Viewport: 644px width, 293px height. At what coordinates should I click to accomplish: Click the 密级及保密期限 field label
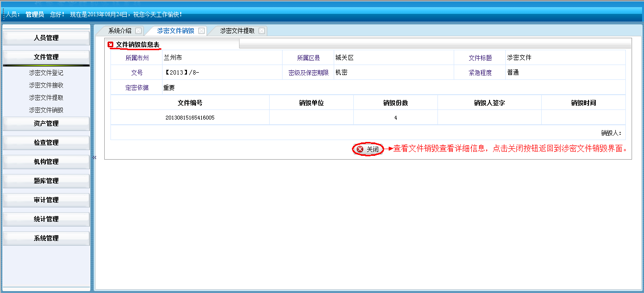pos(308,73)
